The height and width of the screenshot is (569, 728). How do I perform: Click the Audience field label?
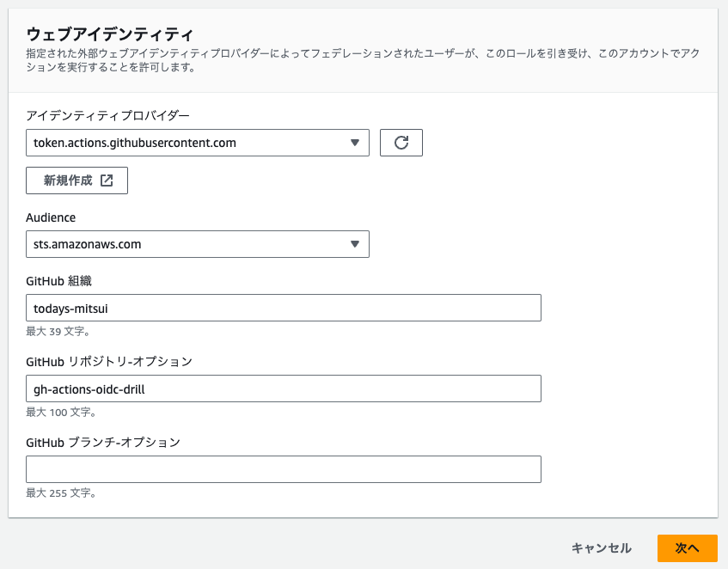click(x=51, y=217)
